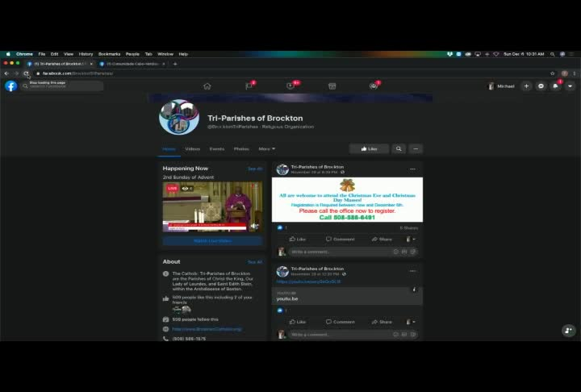Open a new browser tab

tap(175, 64)
